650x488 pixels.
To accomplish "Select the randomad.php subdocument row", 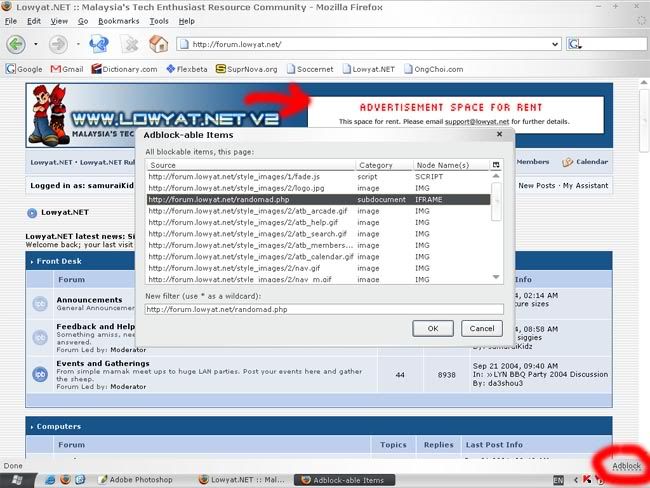I will coord(318,199).
